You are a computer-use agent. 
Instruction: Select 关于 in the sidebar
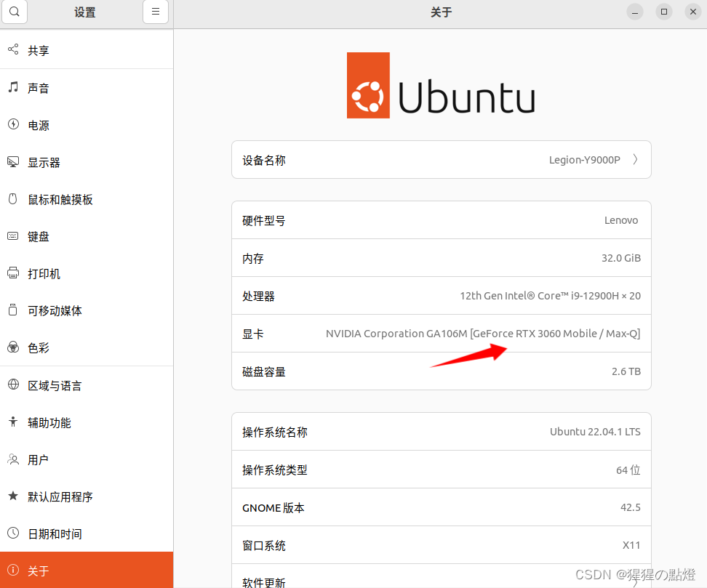(x=87, y=570)
